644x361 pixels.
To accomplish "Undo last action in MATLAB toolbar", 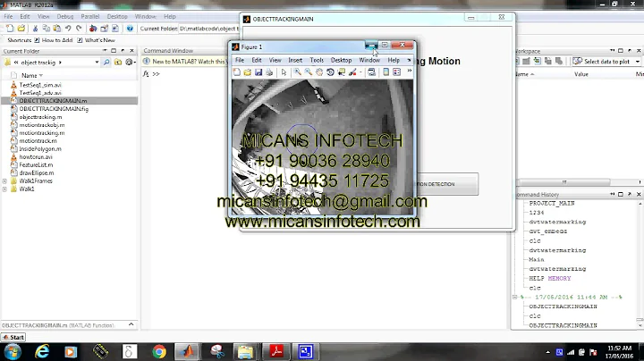I will tap(68, 29).
